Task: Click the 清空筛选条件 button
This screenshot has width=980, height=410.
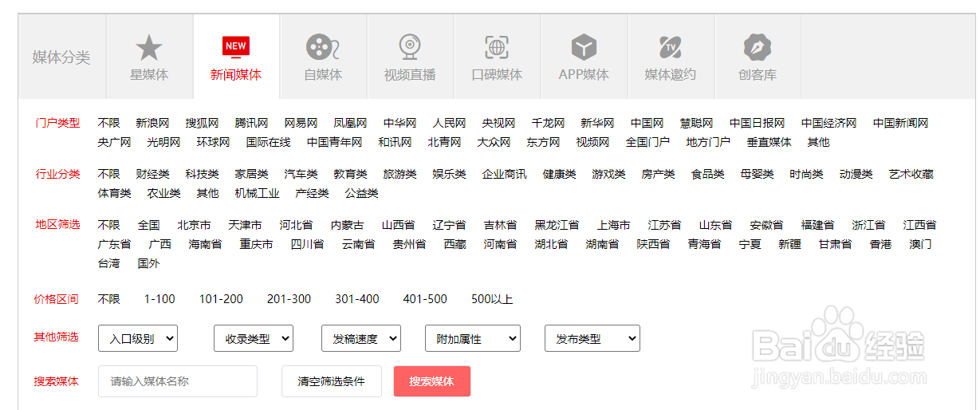Action: pos(332,381)
